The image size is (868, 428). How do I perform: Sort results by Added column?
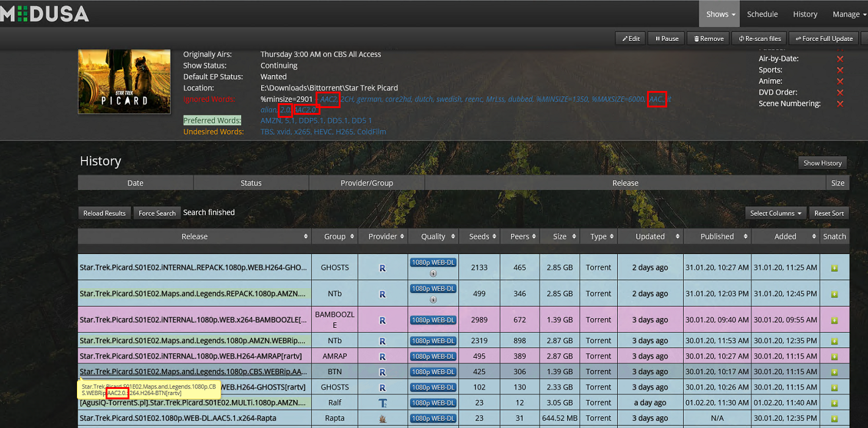coord(786,236)
